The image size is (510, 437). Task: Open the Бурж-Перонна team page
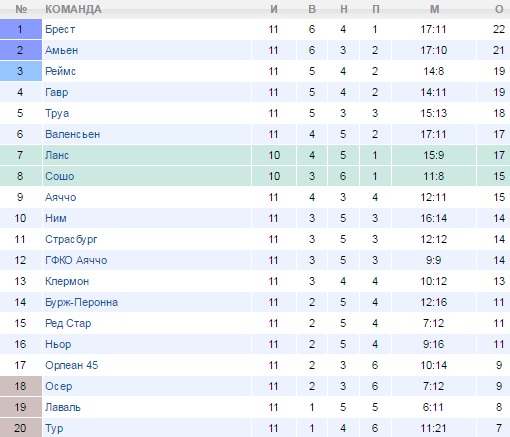(x=81, y=302)
